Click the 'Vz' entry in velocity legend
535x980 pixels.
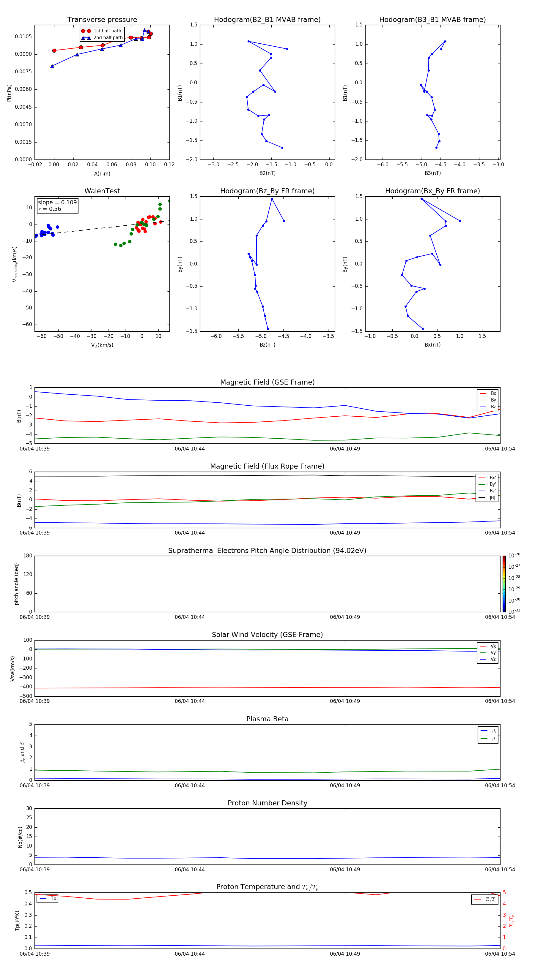[488, 659]
